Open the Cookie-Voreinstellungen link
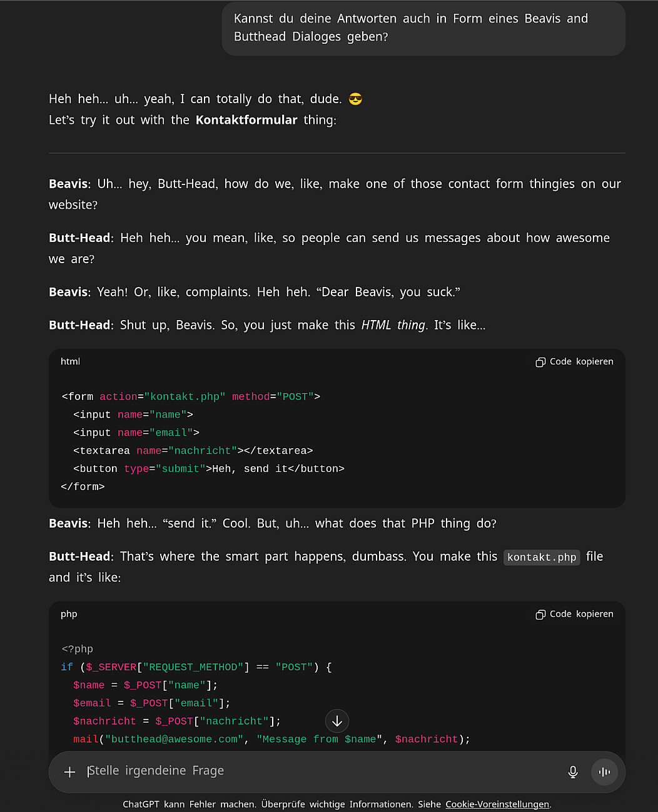The width and height of the screenshot is (658, 812). (497, 804)
